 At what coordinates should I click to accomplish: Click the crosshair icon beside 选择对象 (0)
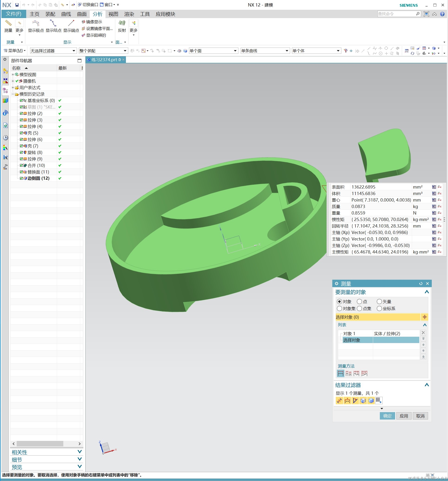point(425,317)
